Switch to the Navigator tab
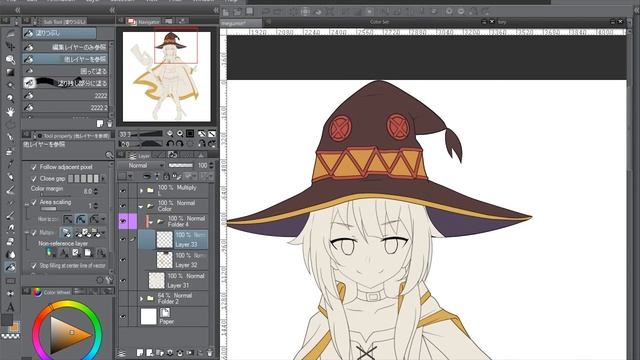The width and height of the screenshot is (640, 360). pos(144,21)
